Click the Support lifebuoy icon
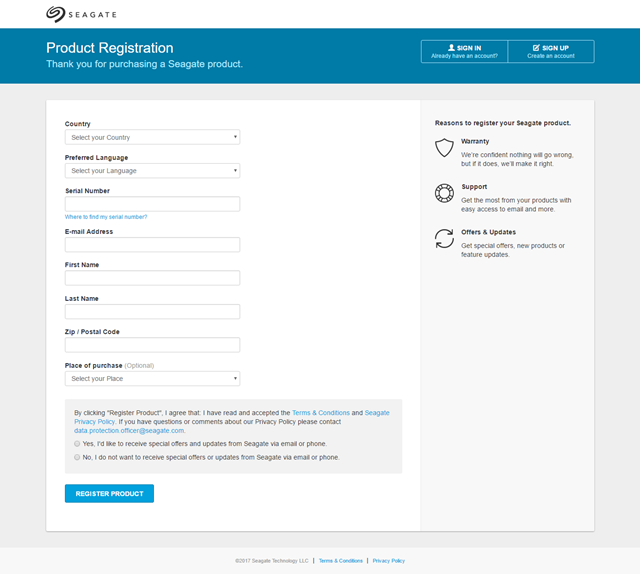 point(444,193)
